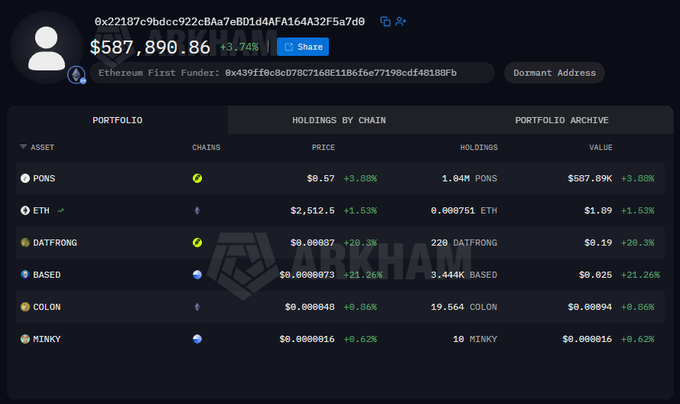The height and width of the screenshot is (404, 680).
Task: Click the 220 DATFRONG holdings
Action: click(x=464, y=242)
